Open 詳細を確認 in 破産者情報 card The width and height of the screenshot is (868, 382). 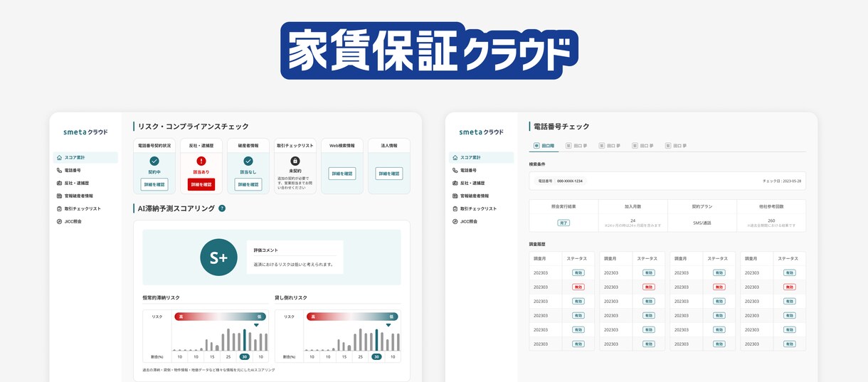tap(248, 185)
